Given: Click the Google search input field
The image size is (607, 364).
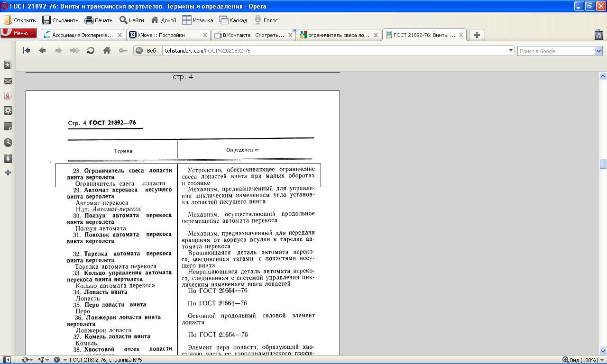Looking at the screenshot, I should 555,51.
